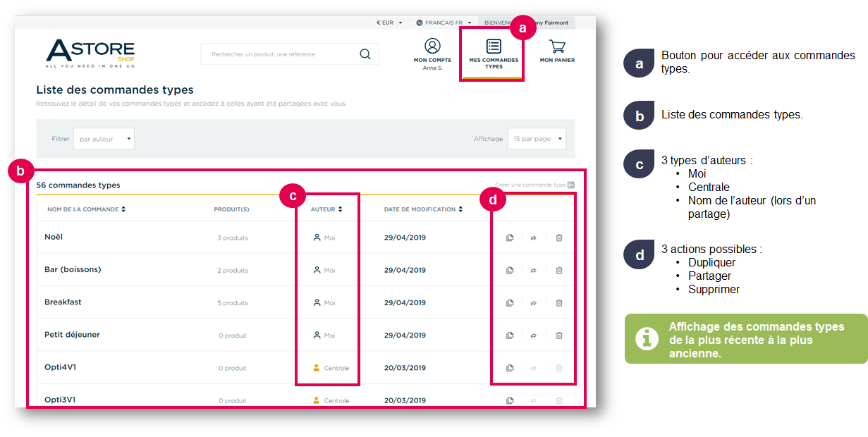Viewport: 868px width, 437px height.
Task: Click Moi author in Noël row
Action: [324, 238]
